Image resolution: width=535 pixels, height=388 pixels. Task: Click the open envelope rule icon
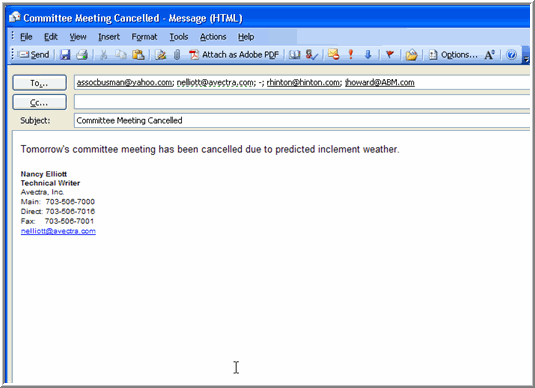(411, 55)
